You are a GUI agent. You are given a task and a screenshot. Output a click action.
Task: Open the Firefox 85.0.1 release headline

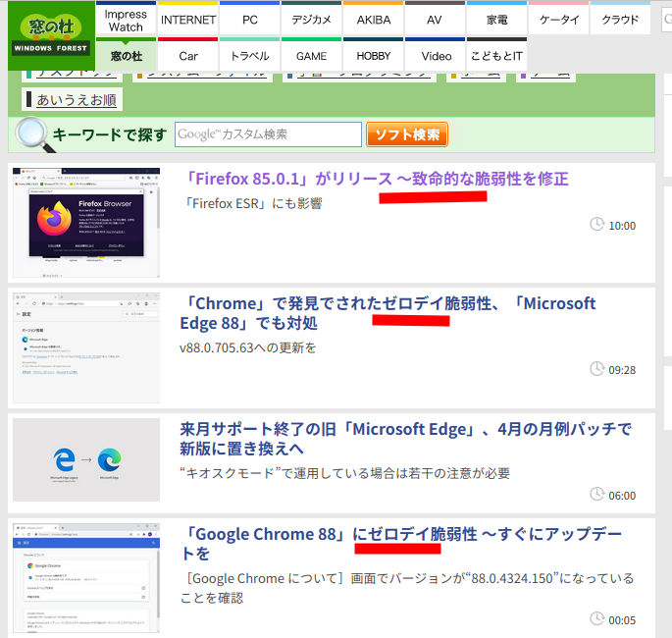coord(376,179)
